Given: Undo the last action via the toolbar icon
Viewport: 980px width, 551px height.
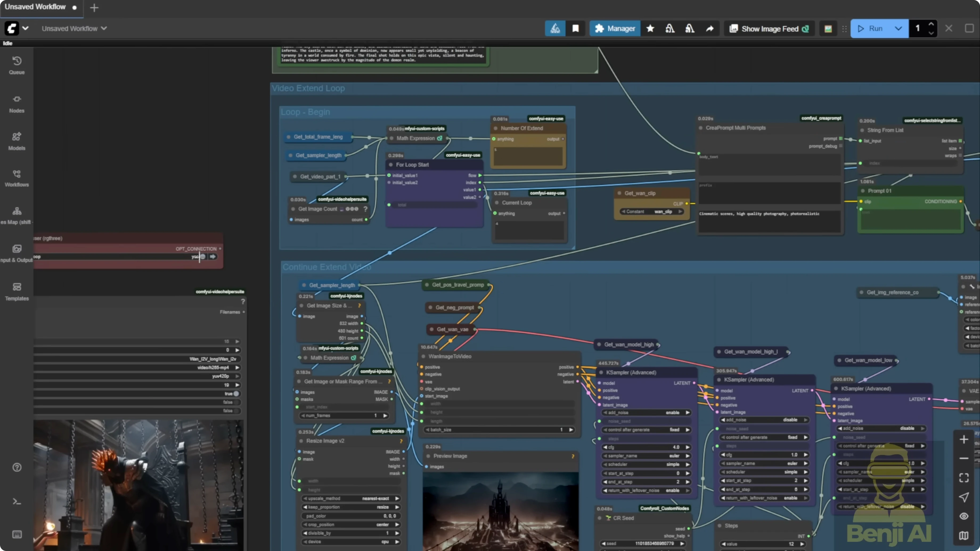Looking at the screenshot, I should pyautogui.click(x=670, y=28).
